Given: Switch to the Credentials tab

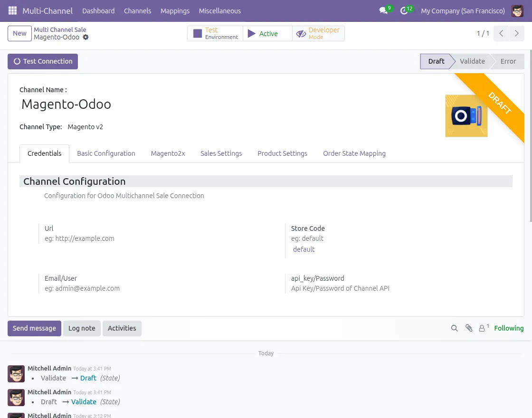Looking at the screenshot, I should (45, 153).
